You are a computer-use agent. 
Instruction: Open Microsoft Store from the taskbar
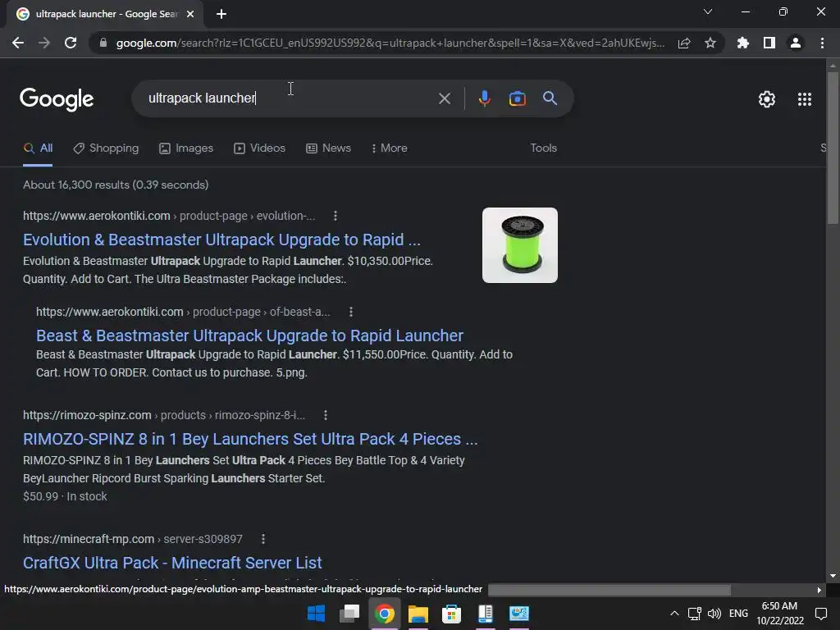pyautogui.click(x=452, y=614)
